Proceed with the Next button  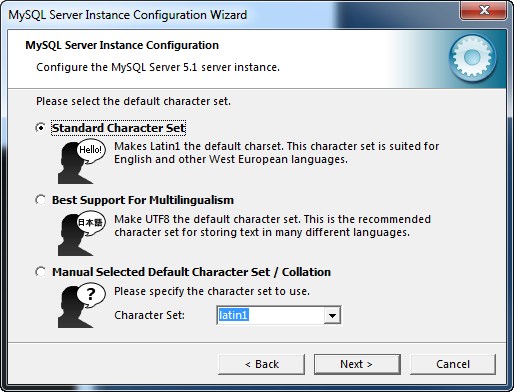357,364
